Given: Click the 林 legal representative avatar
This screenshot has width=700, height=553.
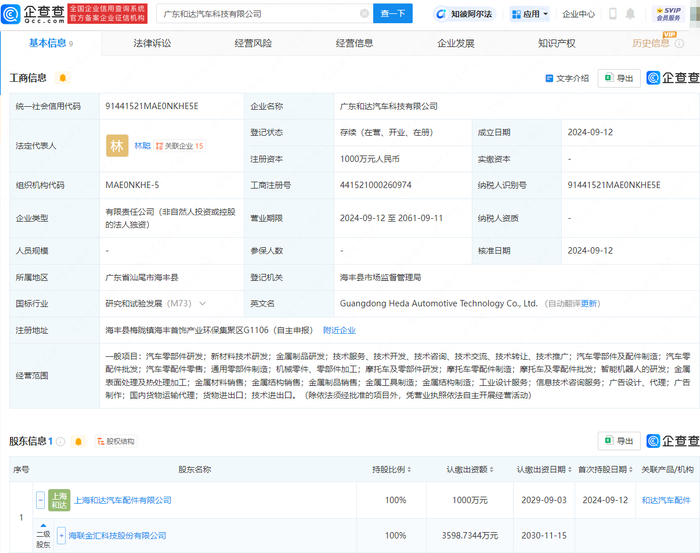Looking at the screenshot, I should click(x=117, y=146).
